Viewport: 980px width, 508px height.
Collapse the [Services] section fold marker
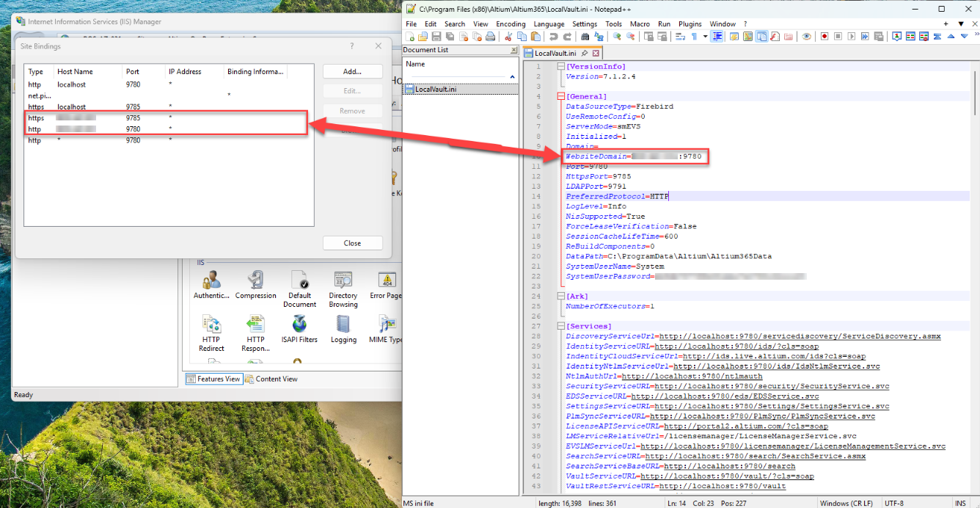coord(561,326)
